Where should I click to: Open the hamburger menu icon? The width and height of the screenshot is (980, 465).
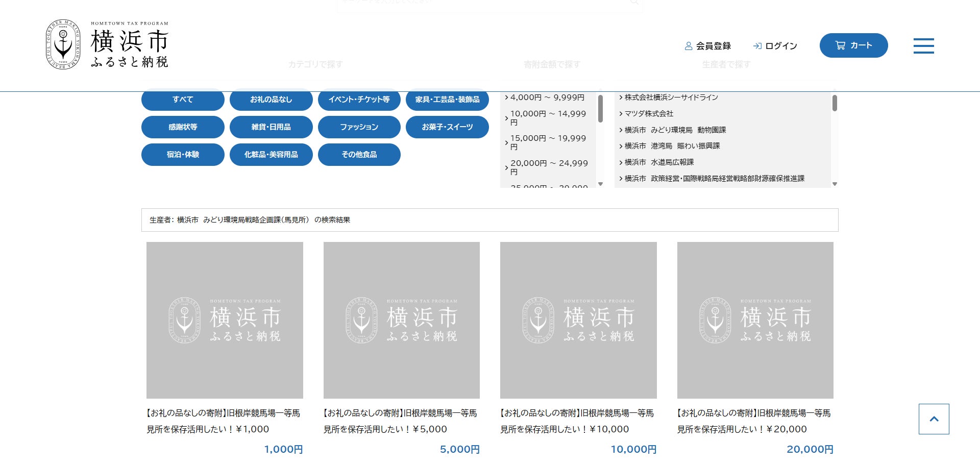pyautogui.click(x=923, y=45)
